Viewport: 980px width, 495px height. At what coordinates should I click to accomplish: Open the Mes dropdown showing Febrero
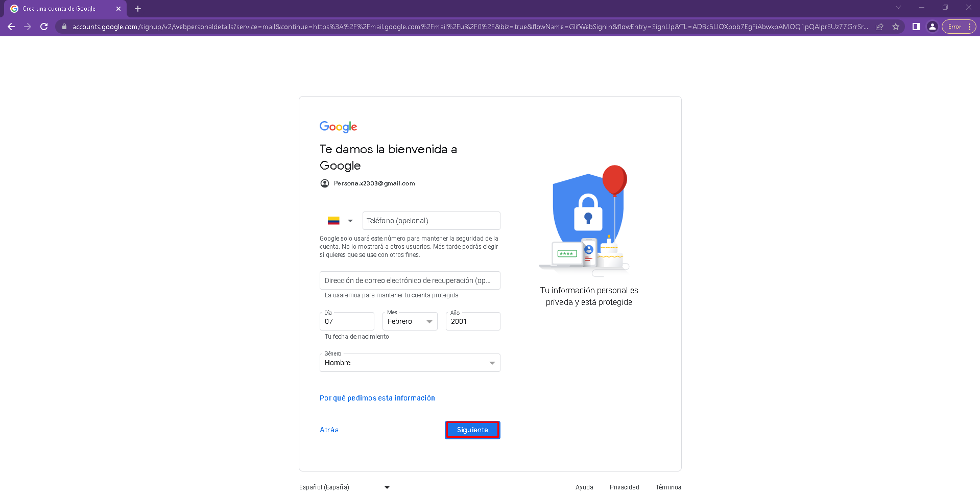[410, 321]
